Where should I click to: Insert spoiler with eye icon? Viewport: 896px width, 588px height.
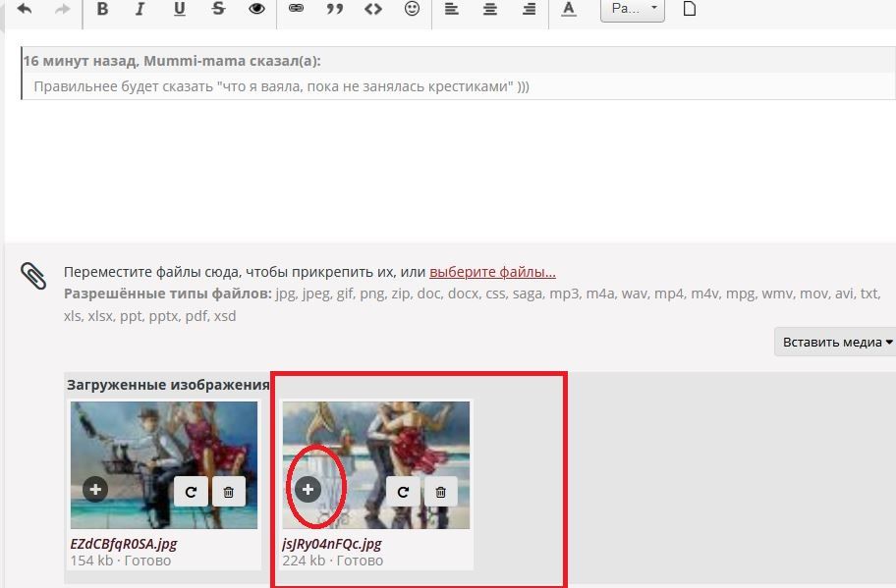pos(256,9)
